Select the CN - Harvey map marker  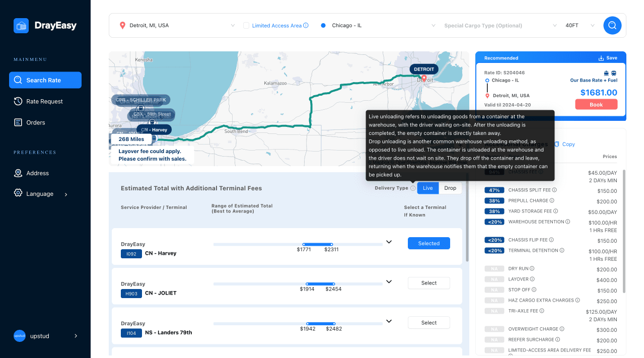(154, 130)
